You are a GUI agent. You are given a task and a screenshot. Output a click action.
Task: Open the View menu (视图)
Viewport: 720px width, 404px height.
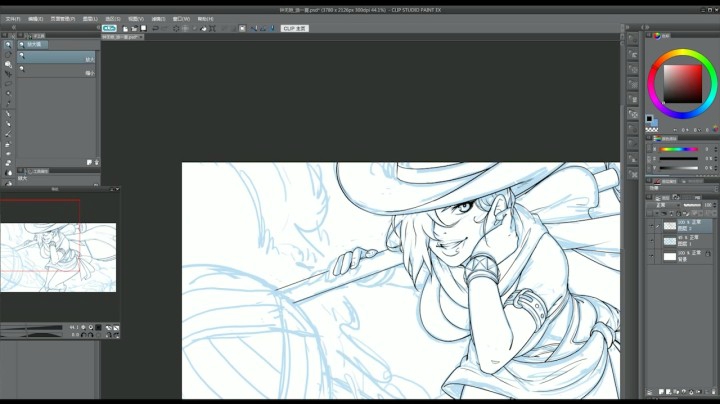coord(135,19)
